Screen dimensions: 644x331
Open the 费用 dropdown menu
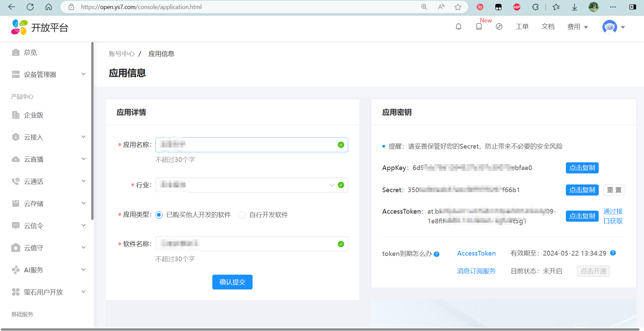pos(577,27)
